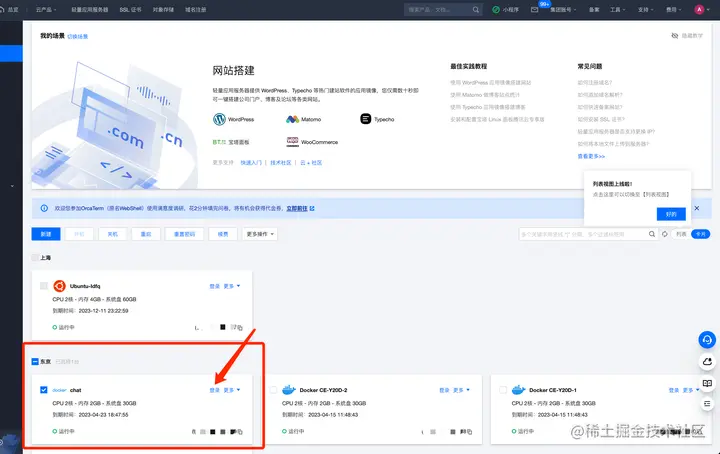Click 好的 button in list view tooltip
Screen dimensions: 720x454
671,214
